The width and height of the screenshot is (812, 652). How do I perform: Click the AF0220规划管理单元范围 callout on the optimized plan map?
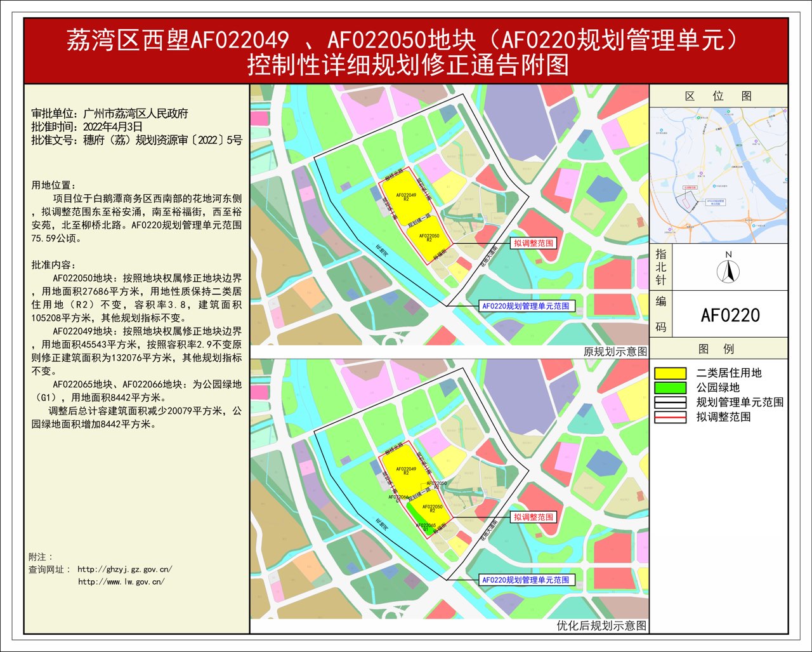pyautogui.click(x=526, y=580)
